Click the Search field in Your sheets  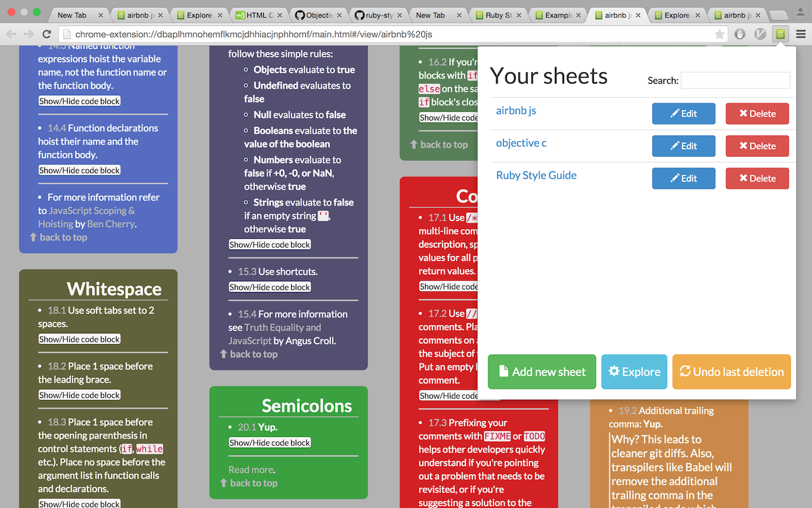(735, 80)
